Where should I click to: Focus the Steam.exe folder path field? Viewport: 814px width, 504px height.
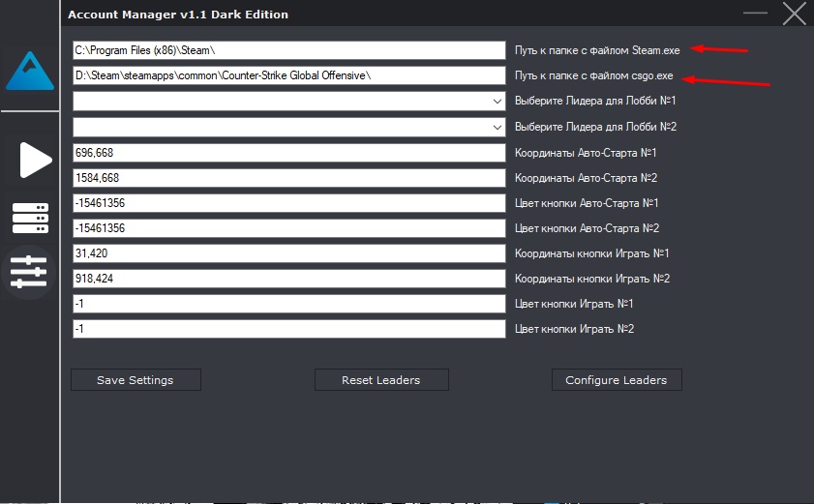(289, 50)
